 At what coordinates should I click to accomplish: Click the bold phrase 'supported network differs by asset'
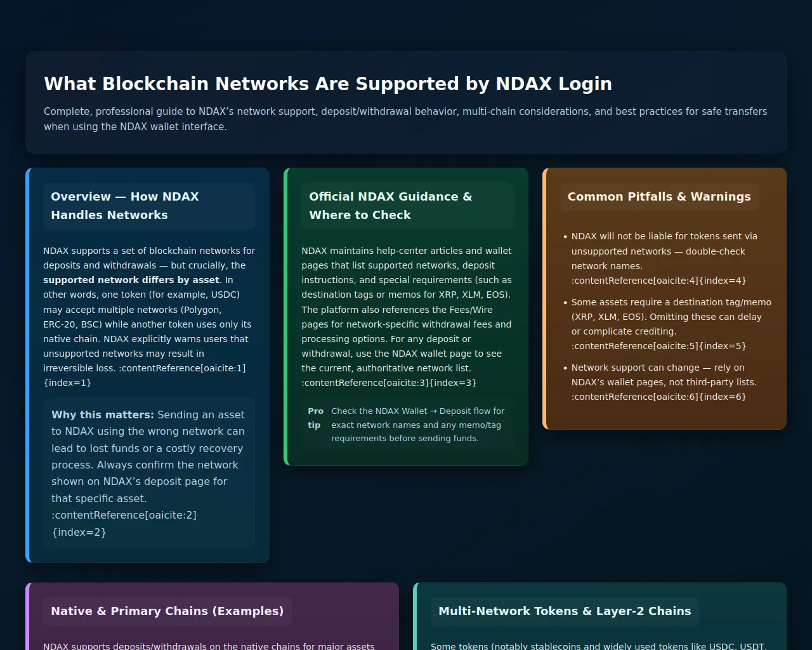click(x=131, y=280)
